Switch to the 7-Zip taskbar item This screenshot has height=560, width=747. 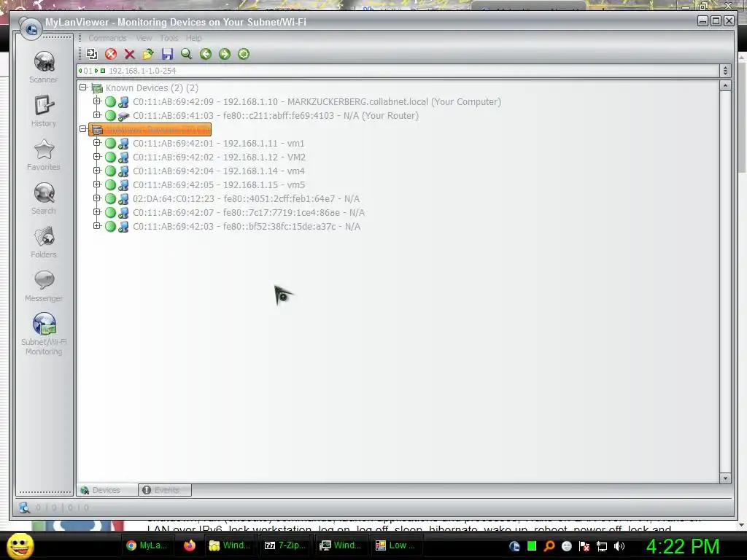pos(285,545)
